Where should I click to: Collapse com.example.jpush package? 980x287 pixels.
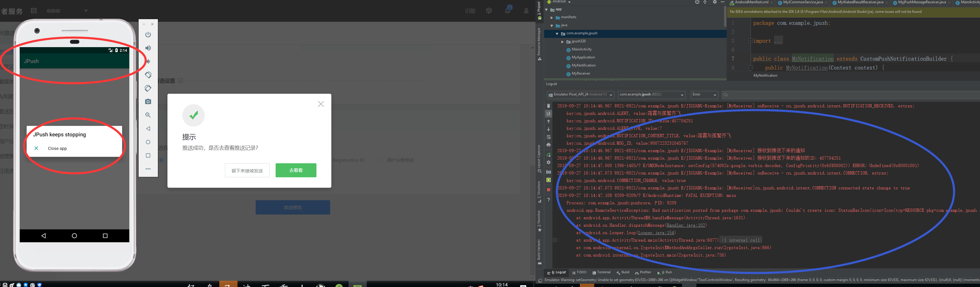[x=557, y=33]
